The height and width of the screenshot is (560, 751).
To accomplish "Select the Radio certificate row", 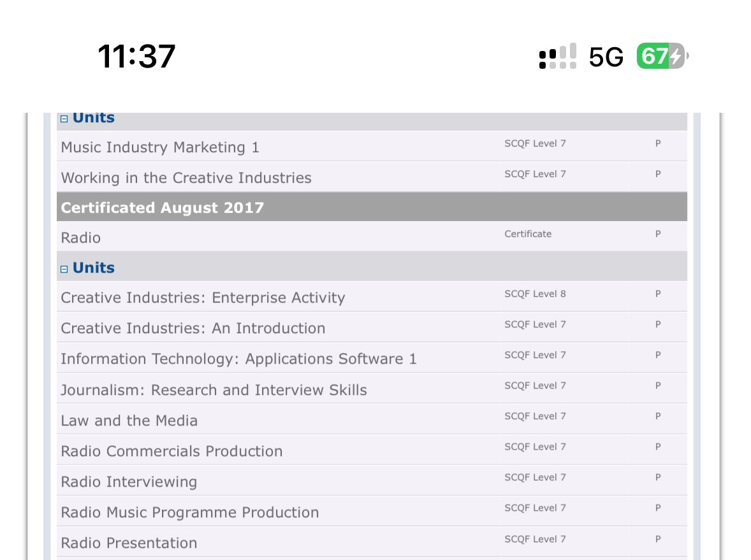I will 372,236.
